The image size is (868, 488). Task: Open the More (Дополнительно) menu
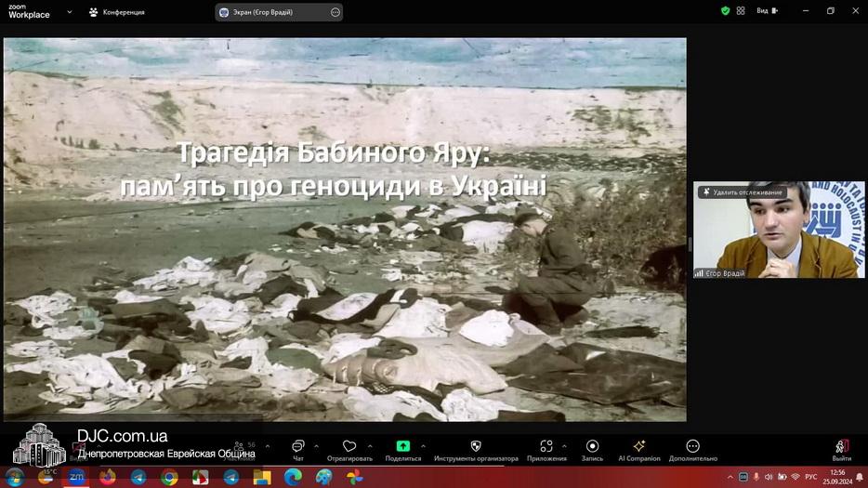point(692,447)
